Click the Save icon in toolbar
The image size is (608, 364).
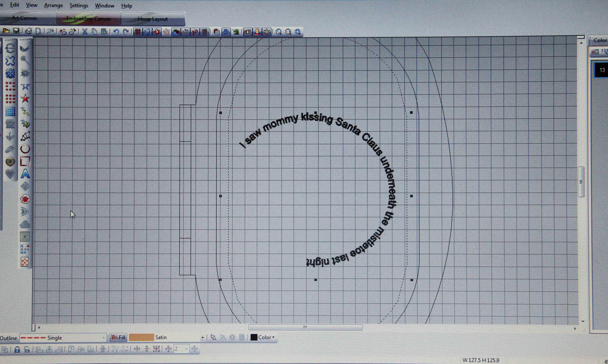click(x=16, y=31)
